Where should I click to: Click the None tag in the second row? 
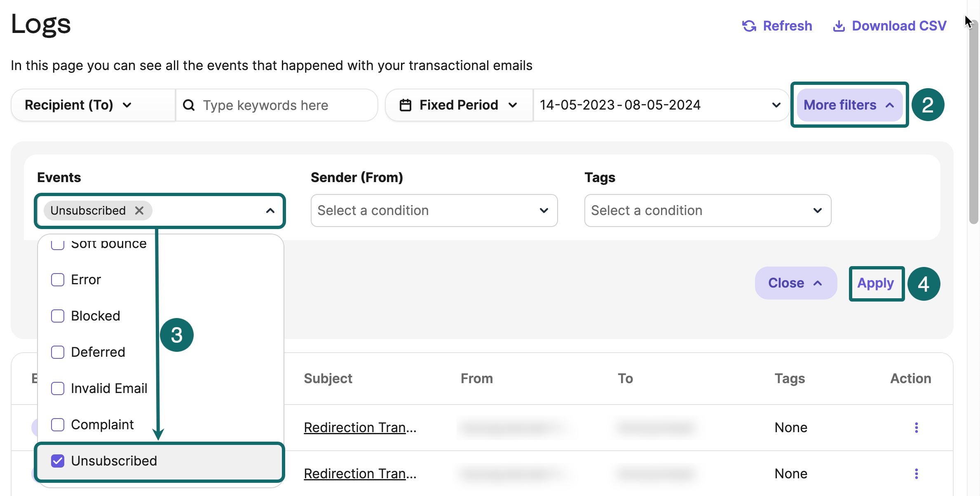[x=791, y=474]
